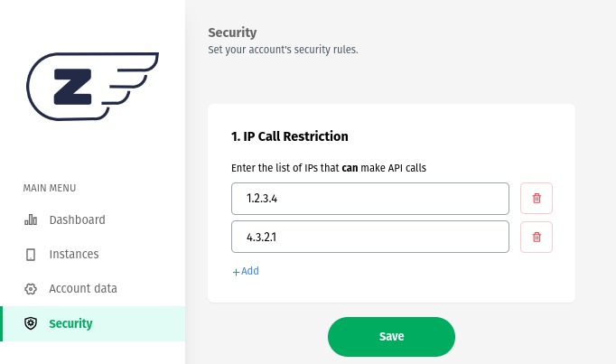Click the Security page heading
Image resolution: width=616 pixels, height=364 pixels.
[x=232, y=33]
